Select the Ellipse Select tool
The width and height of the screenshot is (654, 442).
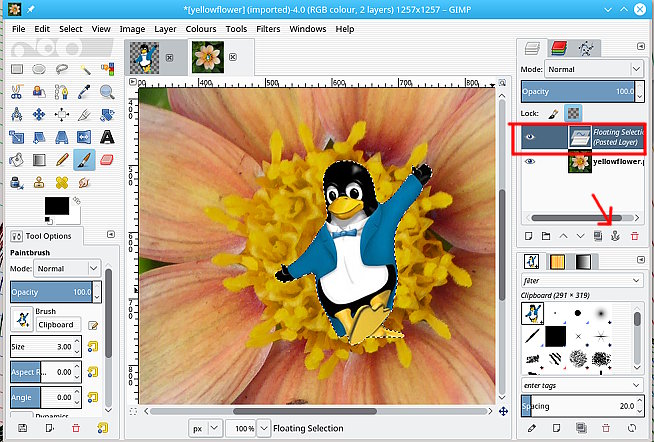click(39, 69)
